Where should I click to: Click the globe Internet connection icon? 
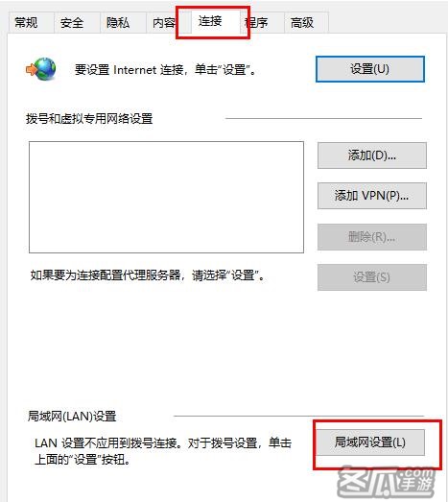coord(41,69)
